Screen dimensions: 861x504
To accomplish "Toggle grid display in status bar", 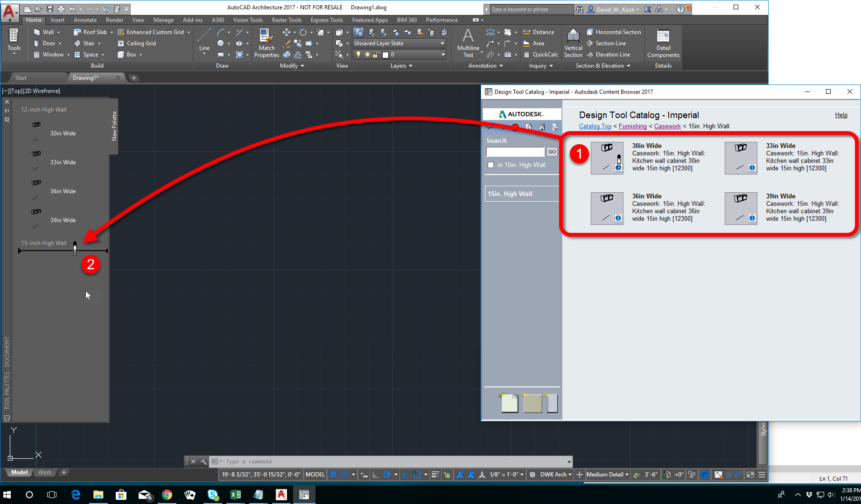I will point(334,475).
